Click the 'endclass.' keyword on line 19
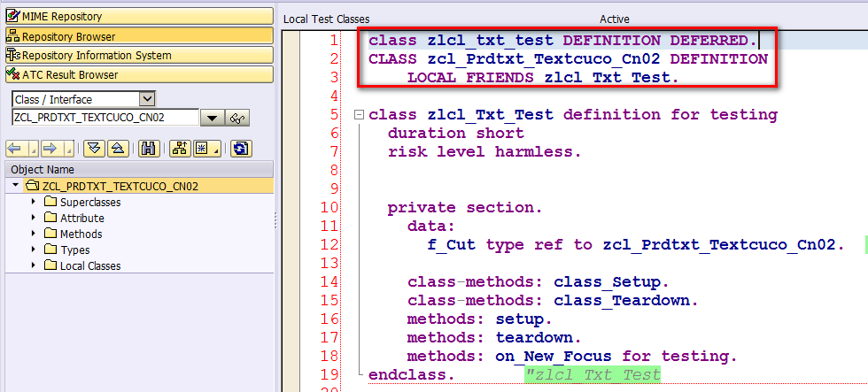Image resolution: width=868 pixels, height=392 pixels. tap(411, 375)
